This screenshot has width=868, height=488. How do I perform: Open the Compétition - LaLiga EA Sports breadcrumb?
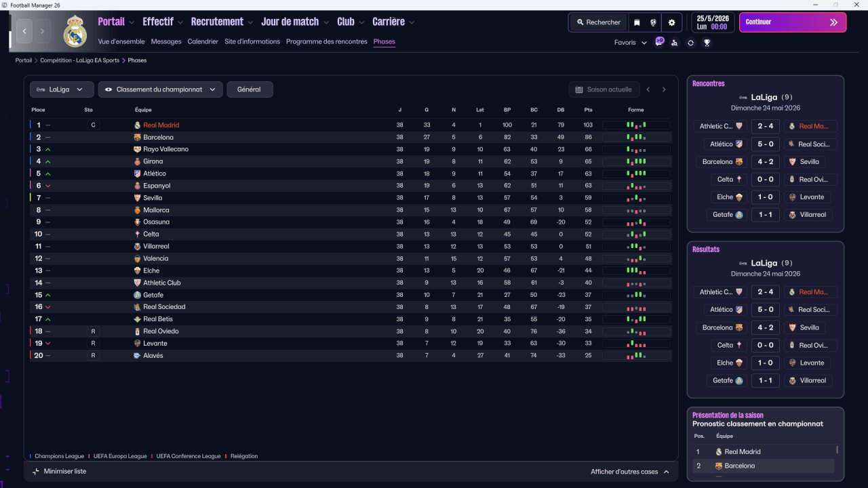(79, 60)
